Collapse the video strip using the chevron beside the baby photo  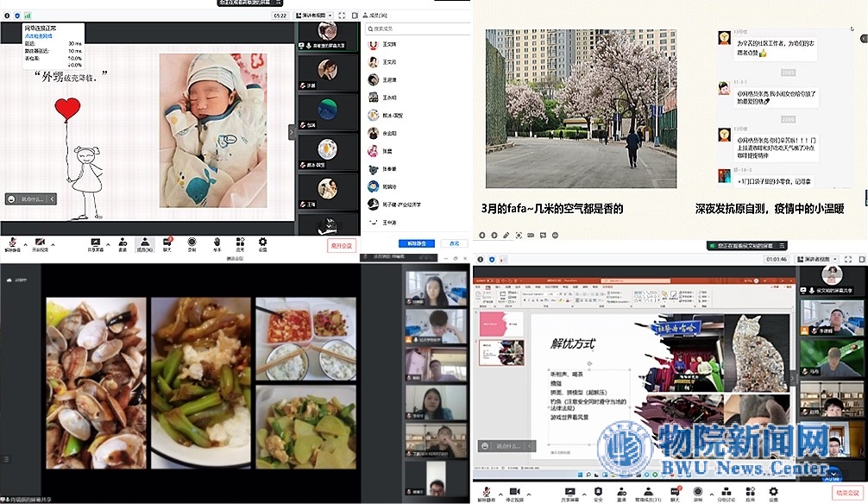(292, 131)
